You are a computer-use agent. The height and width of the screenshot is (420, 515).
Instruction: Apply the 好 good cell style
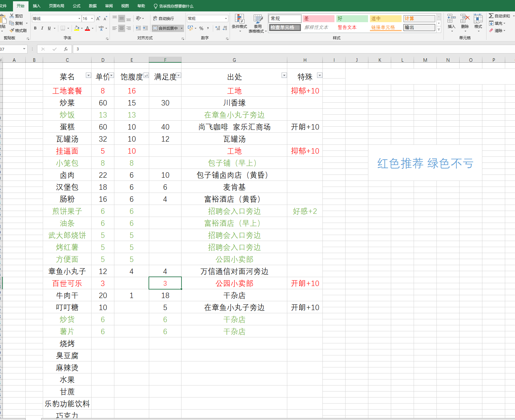pos(352,18)
